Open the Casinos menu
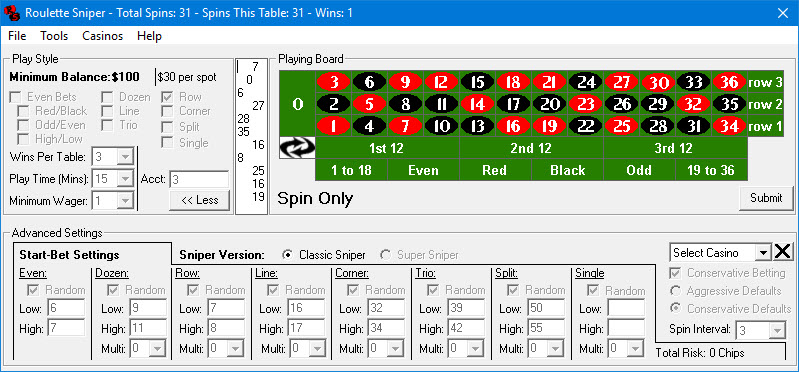799x372 pixels. tap(103, 36)
